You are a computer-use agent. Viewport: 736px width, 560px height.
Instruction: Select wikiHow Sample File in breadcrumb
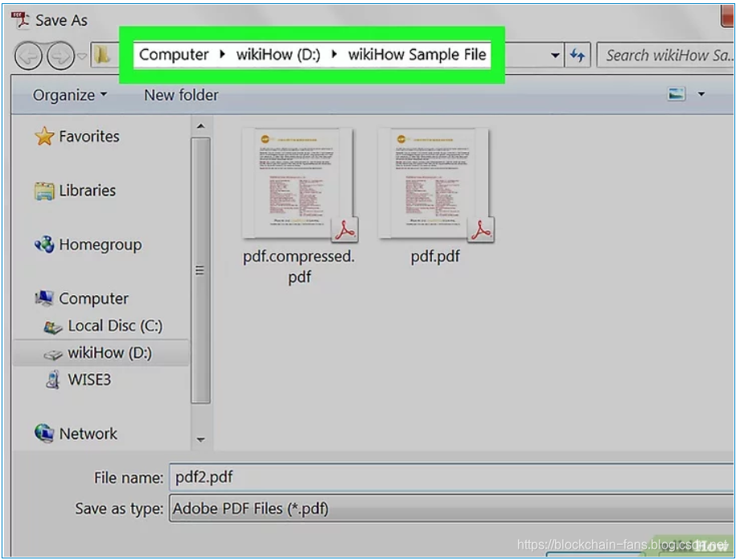pos(417,55)
